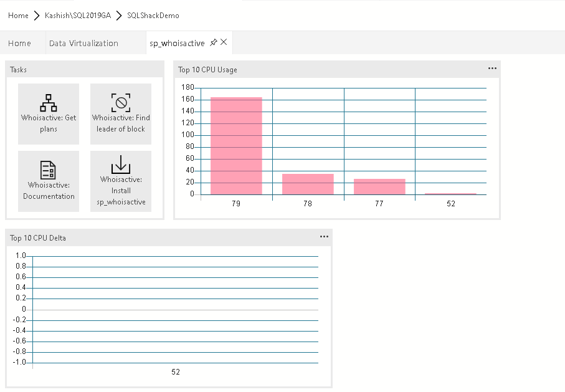The image size is (565, 392).
Task: Click the Kashish\SQL2019GA breadcrumb link
Action: point(78,15)
